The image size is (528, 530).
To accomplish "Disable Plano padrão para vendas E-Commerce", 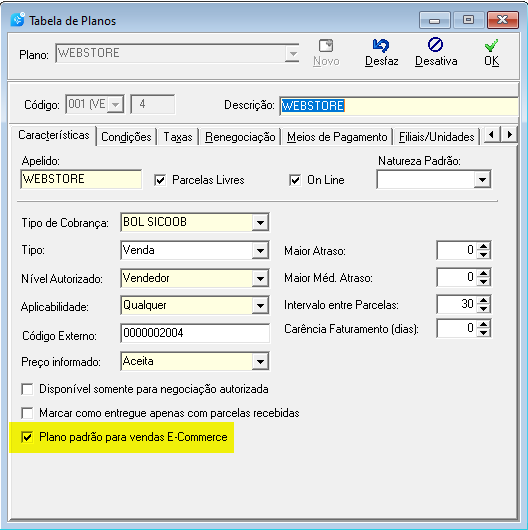I will pyautogui.click(x=27, y=437).
